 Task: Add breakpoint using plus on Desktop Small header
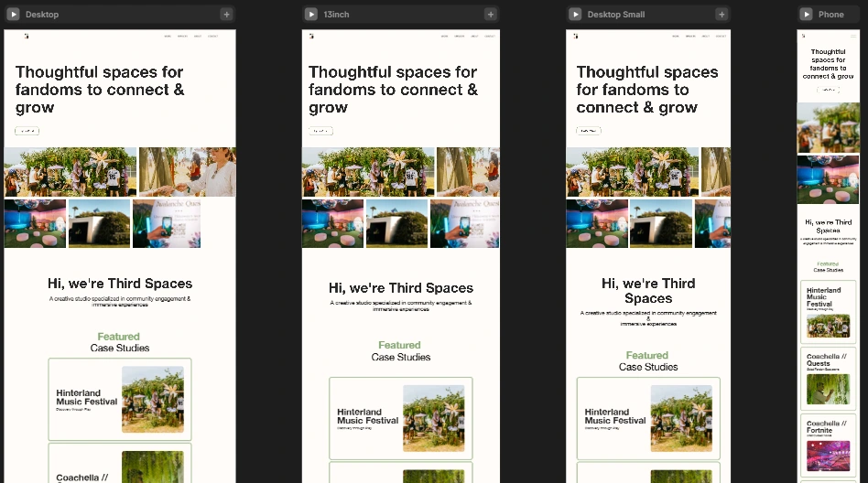tap(722, 15)
